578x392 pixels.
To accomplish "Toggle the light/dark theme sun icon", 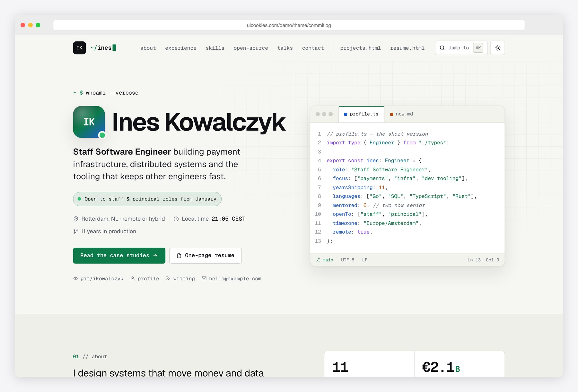I will point(497,48).
